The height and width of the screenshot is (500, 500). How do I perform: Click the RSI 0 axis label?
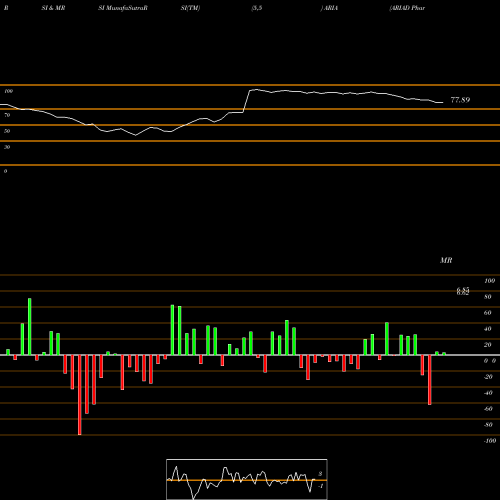tap(5, 171)
